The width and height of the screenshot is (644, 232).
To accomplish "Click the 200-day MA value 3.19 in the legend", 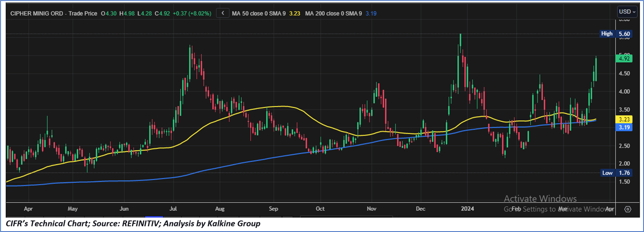I will tap(371, 13).
